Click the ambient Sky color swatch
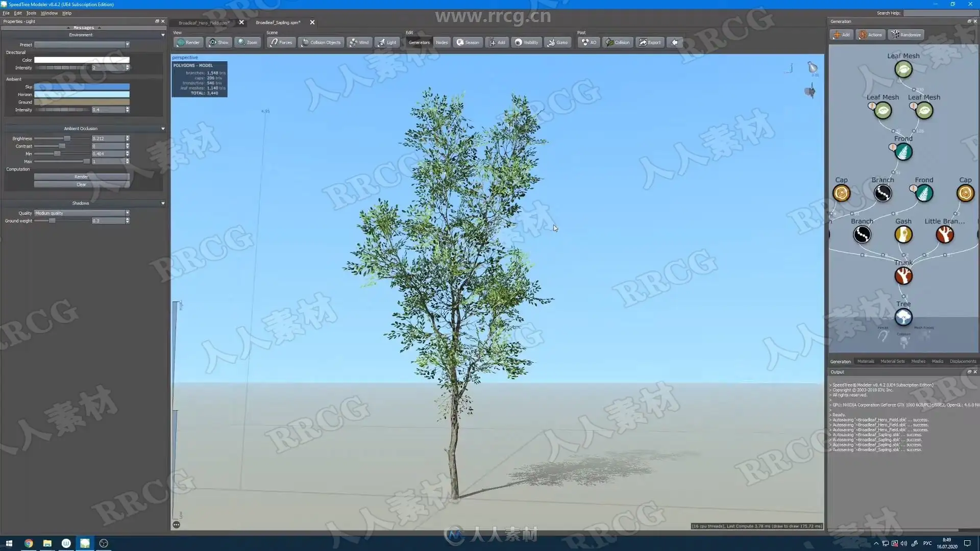Image resolution: width=980 pixels, height=551 pixels. [82, 87]
